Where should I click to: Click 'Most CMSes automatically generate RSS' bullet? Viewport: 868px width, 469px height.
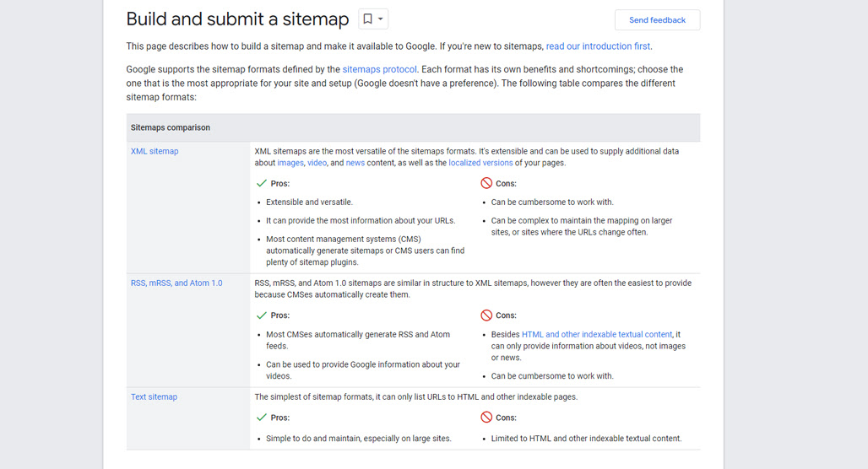[358, 340]
